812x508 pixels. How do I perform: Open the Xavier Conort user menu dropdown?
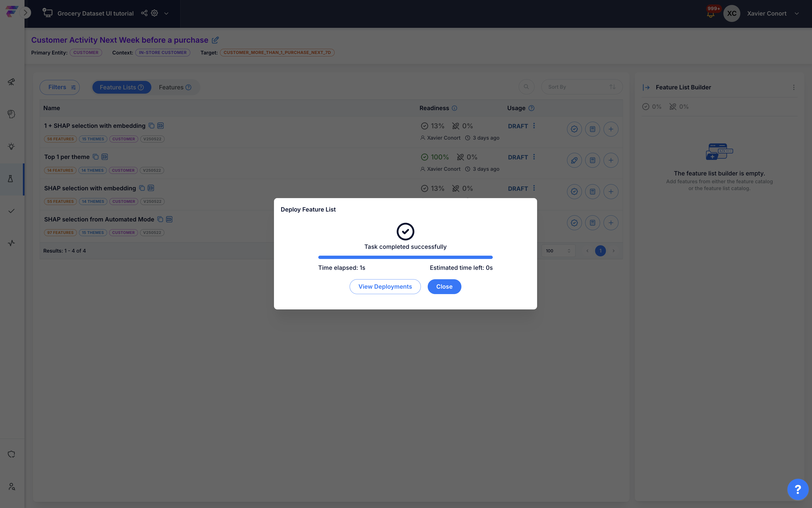point(796,13)
